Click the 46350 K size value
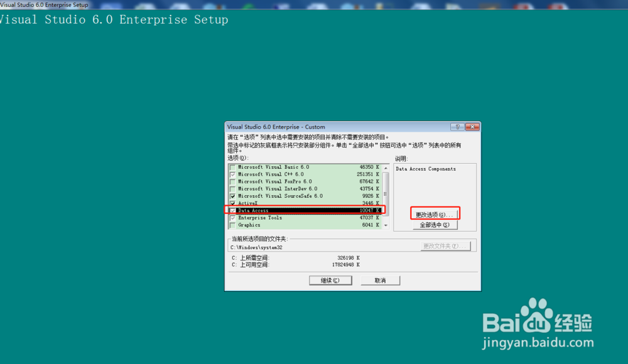The image size is (628, 364). [x=369, y=168]
